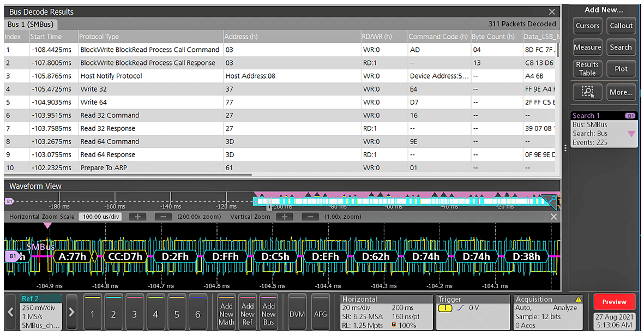Toggle the AFG button
This screenshot has width=644, height=335.
(320, 312)
